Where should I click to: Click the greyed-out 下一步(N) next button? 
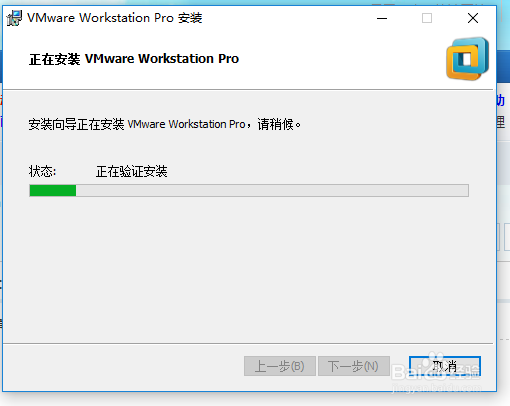354,366
